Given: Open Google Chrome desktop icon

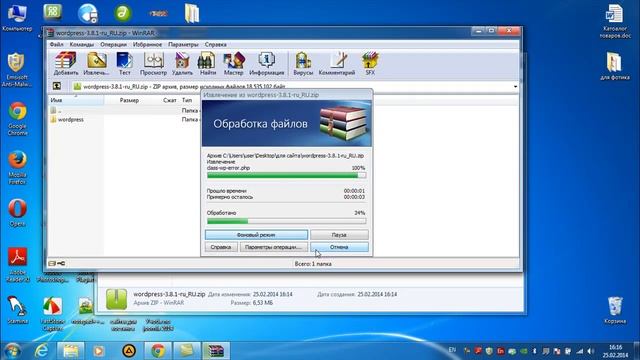Looking at the screenshot, I should pos(18,118).
